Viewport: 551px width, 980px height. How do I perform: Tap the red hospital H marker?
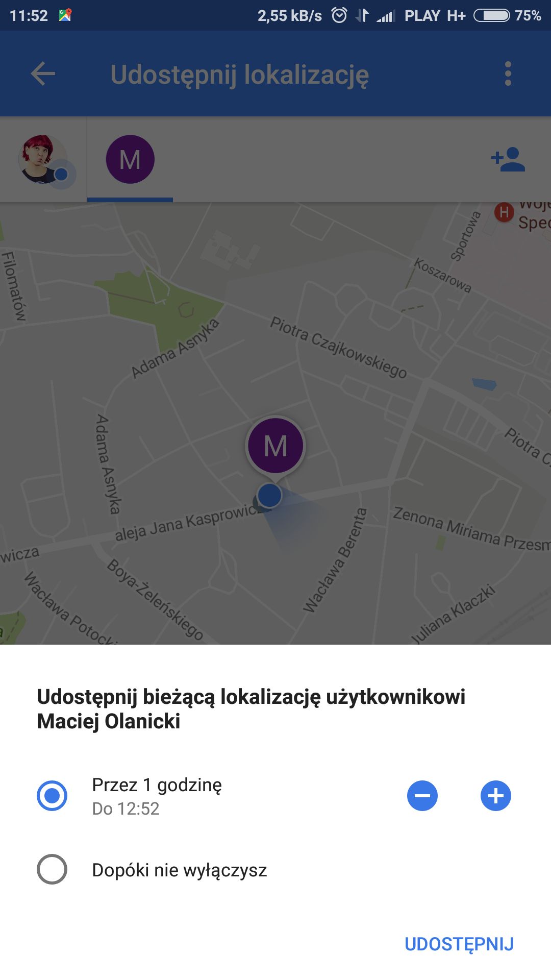click(x=504, y=211)
